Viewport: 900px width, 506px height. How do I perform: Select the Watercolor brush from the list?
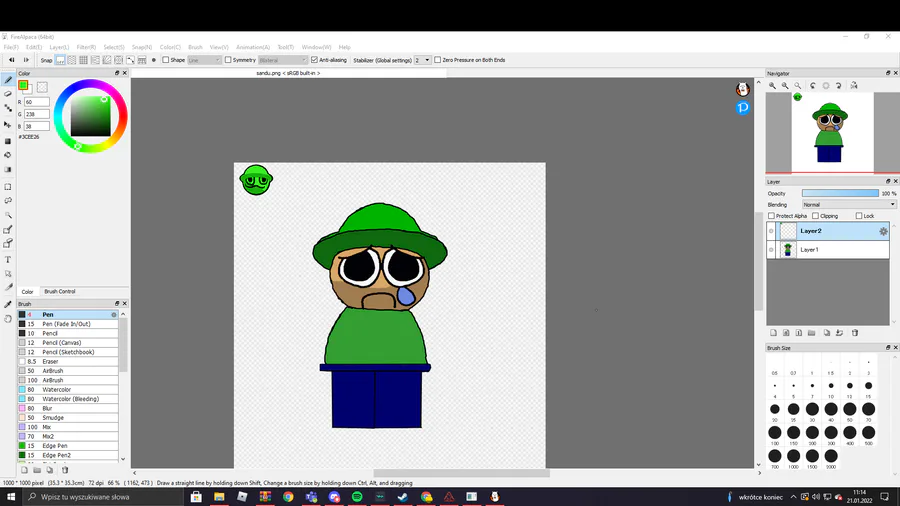coord(56,390)
